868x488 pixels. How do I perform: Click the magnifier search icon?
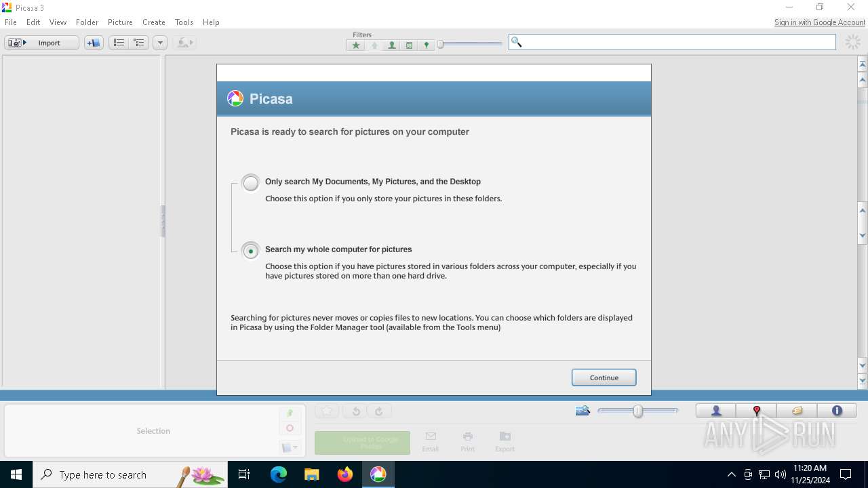(x=516, y=42)
